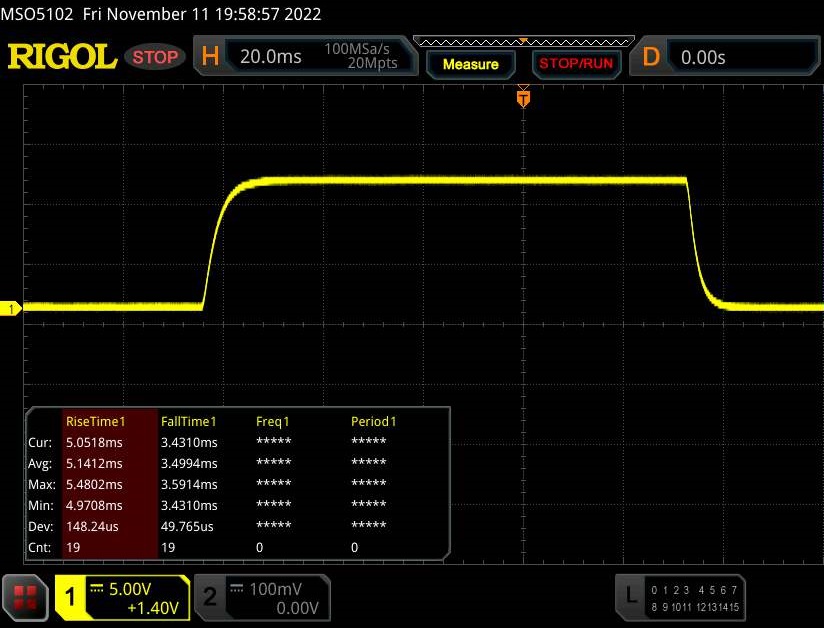
Task: Click channel 1 offset +1.40V value
Action: point(153,608)
